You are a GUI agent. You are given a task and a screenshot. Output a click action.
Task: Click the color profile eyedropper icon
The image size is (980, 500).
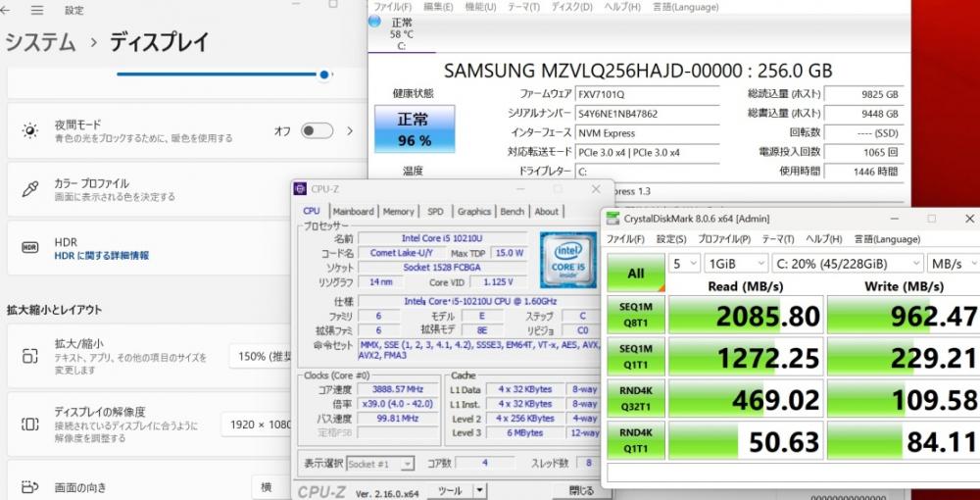pos(30,189)
